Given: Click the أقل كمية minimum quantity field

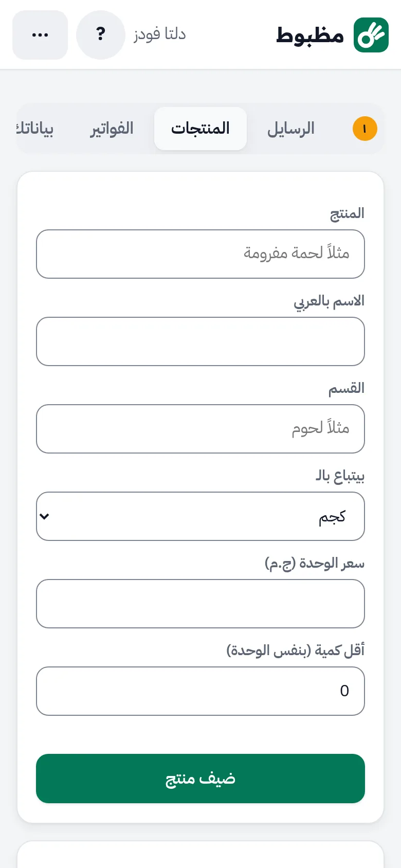Looking at the screenshot, I should [x=200, y=691].
